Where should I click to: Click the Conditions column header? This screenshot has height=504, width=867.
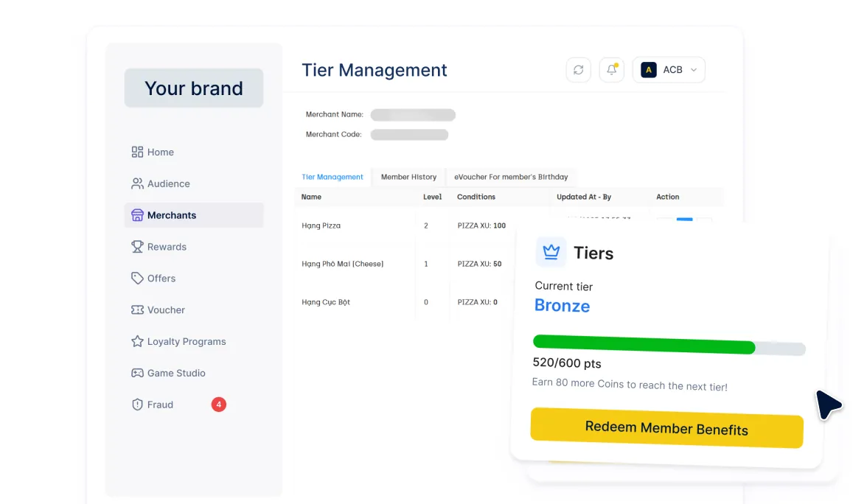point(476,197)
